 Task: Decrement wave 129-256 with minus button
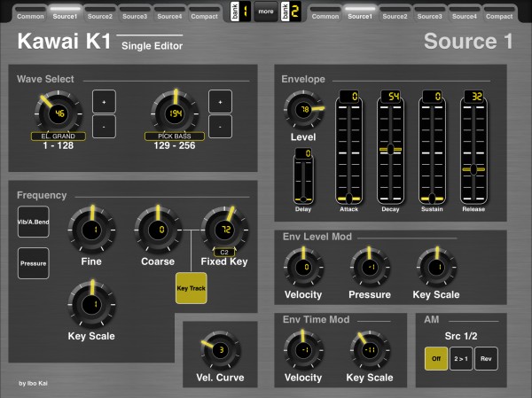(220, 127)
